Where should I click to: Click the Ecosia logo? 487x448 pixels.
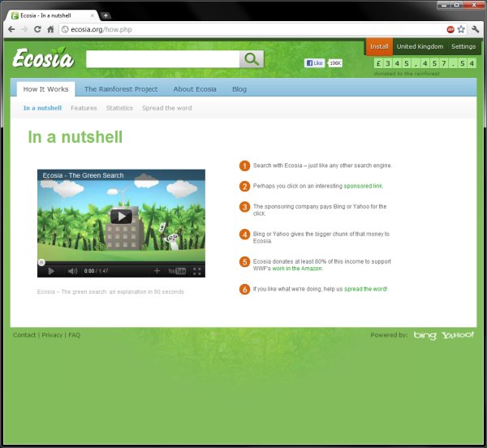pos(43,58)
